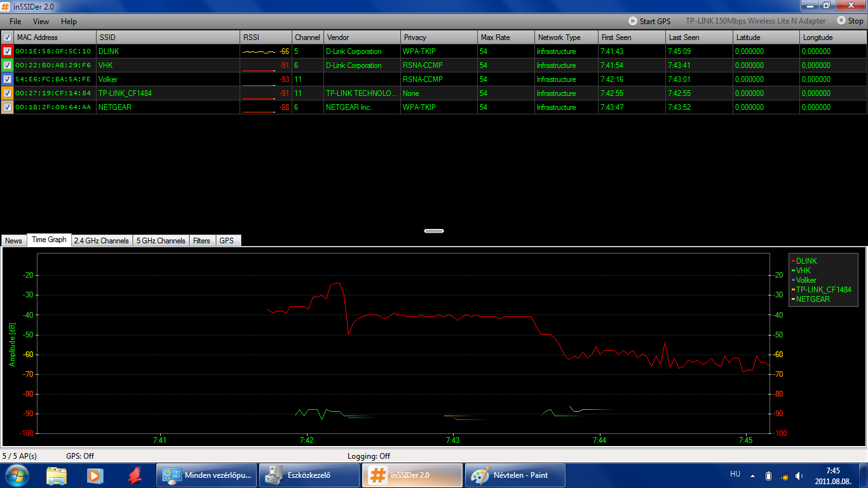Switch to Minden vezérlőpu... taskbar window
Viewport: 868px width, 488px height.
207,475
